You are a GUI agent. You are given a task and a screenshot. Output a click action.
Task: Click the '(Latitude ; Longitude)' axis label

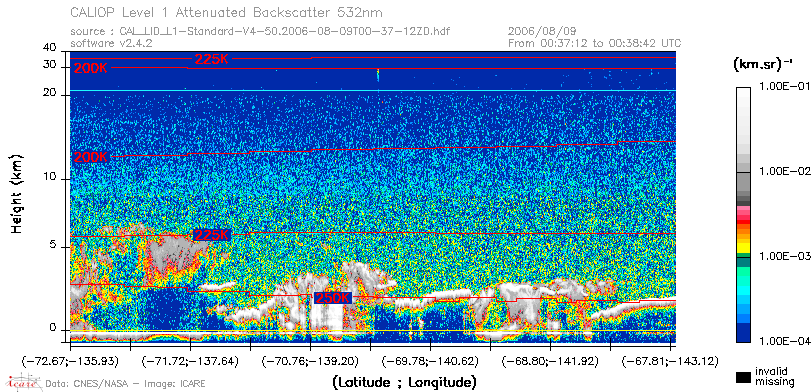pyautogui.click(x=404, y=383)
